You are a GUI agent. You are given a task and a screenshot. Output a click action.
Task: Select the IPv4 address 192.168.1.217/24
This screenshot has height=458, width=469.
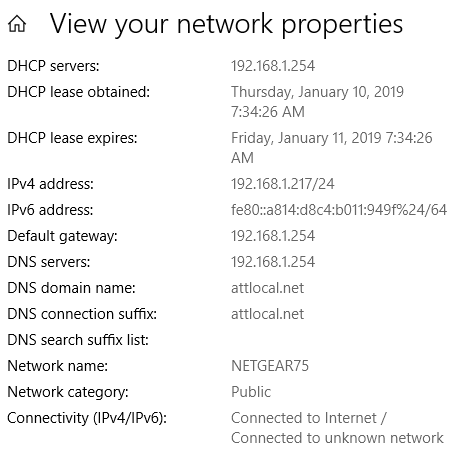(x=283, y=184)
